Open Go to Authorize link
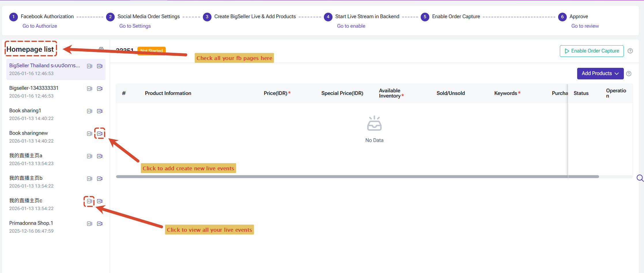 coord(40,26)
